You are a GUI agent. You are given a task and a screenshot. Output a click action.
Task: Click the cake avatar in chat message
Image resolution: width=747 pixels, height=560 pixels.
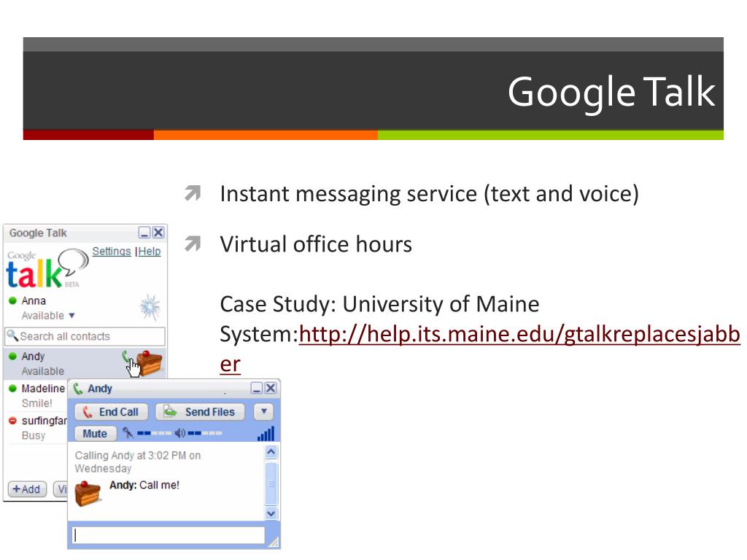88,494
